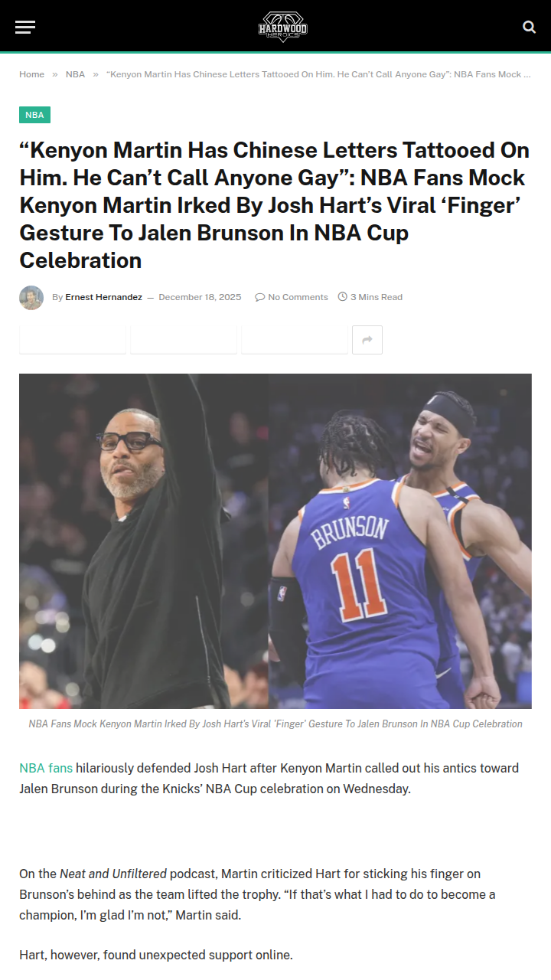The image size is (551, 980).
Task: Select the NBA breadcrumb link
Action: tap(76, 74)
